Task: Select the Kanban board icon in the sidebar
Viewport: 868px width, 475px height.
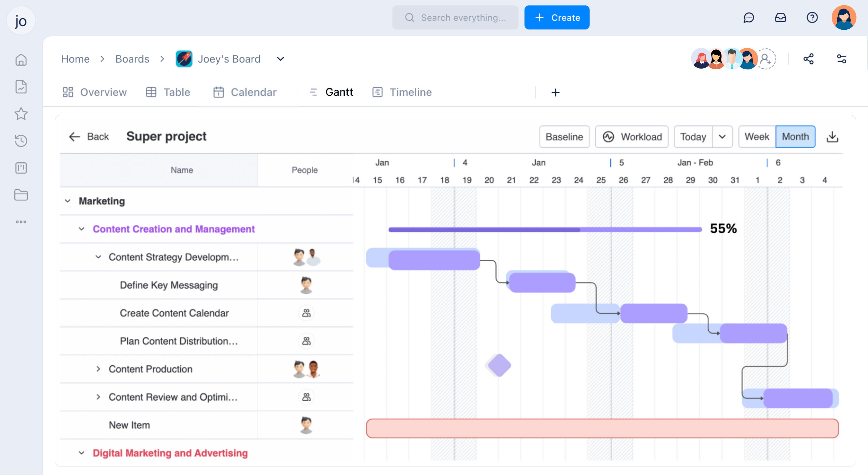Action: point(21,168)
